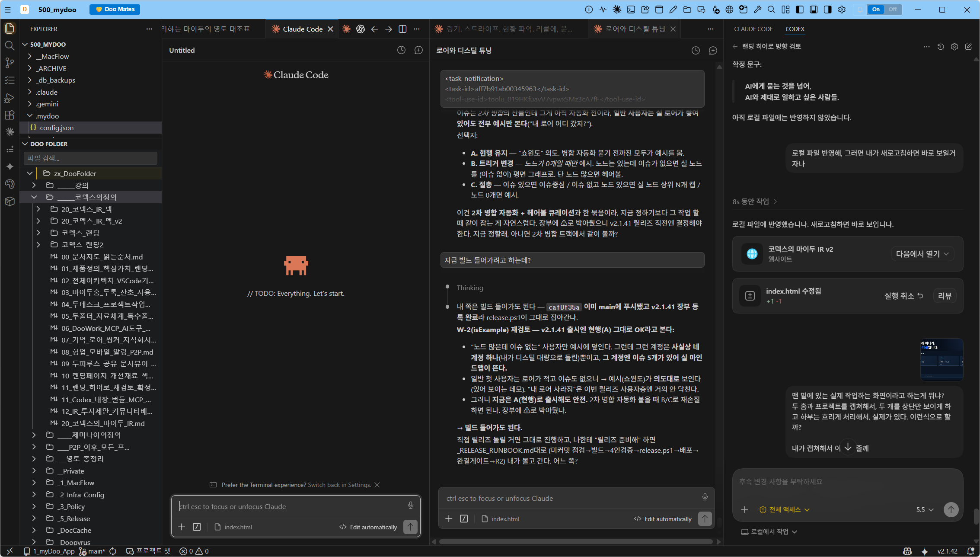
Task: Open the screenshot thumbnail in Codex chat
Action: (942, 359)
